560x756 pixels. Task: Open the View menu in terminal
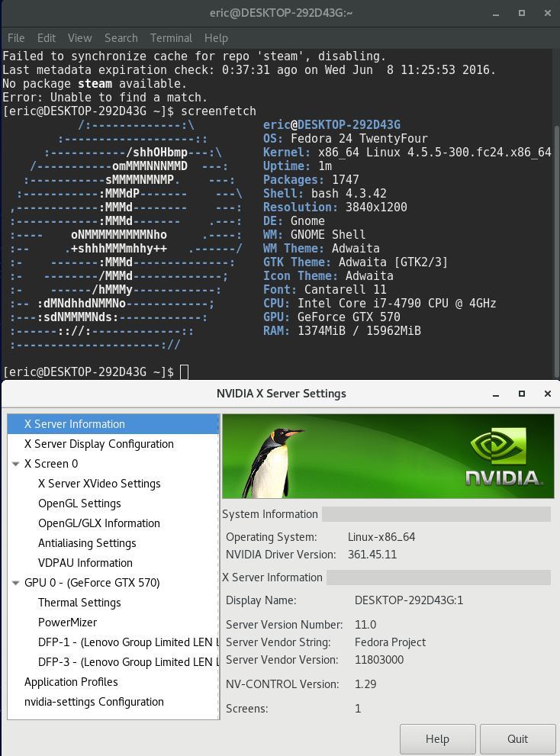(x=79, y=38)
